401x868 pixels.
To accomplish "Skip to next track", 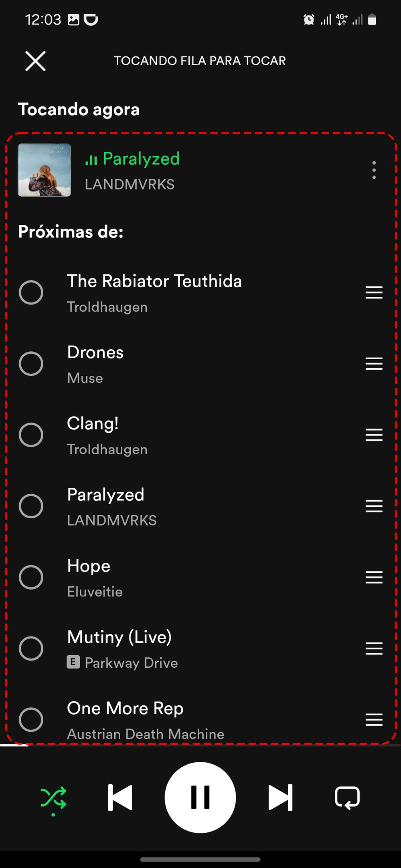I will coord(280,798).
